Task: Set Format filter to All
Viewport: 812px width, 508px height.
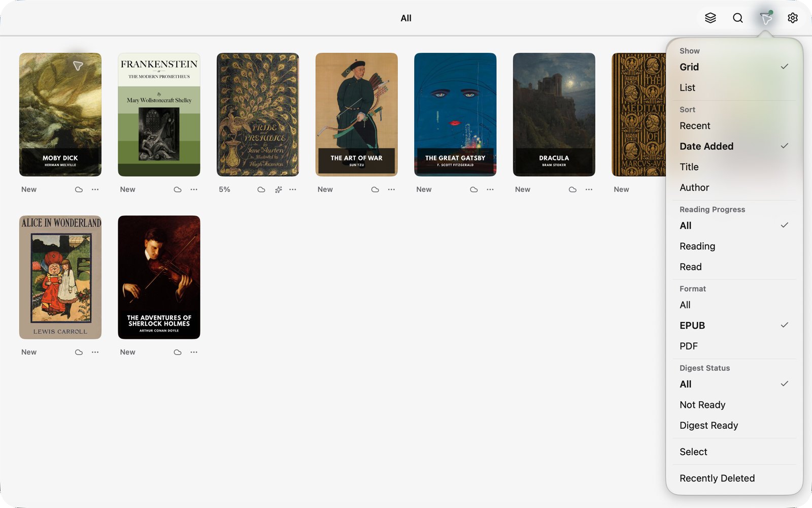Action: click(734, 305)
